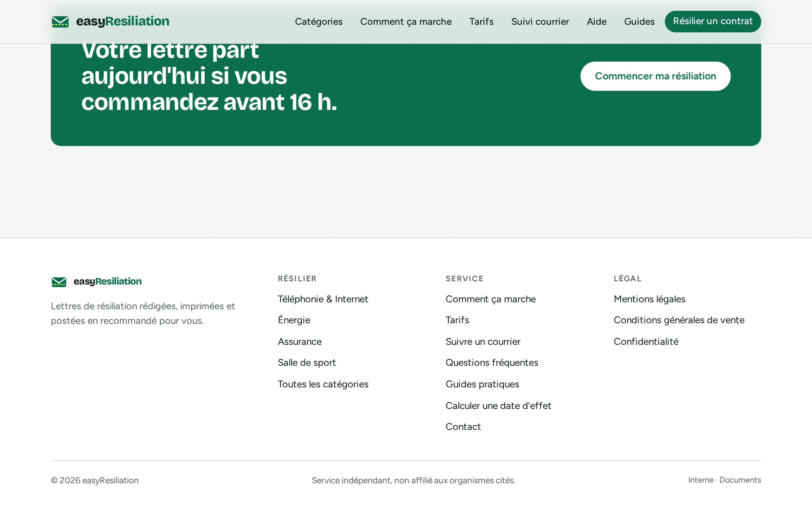Go to Tarifs in the header navigation
The width and height of the screenshot is (812, 508).
pos(481,22)
